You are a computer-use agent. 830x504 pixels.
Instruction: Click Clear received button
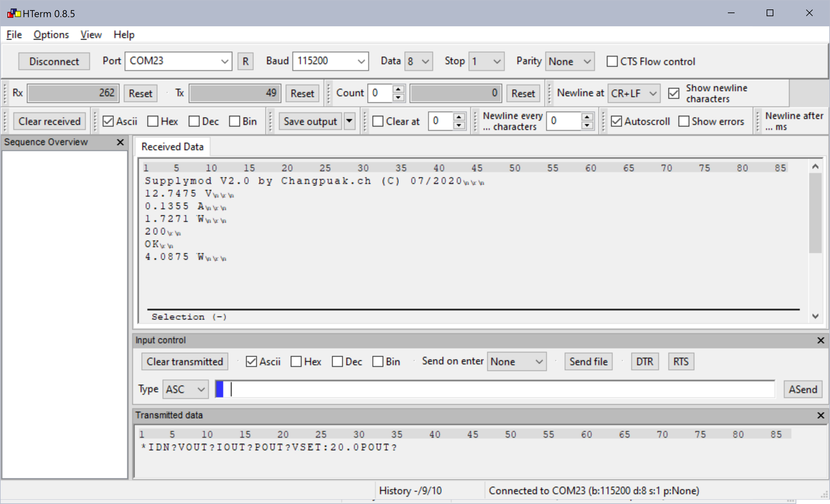click(x=49, y=121)
